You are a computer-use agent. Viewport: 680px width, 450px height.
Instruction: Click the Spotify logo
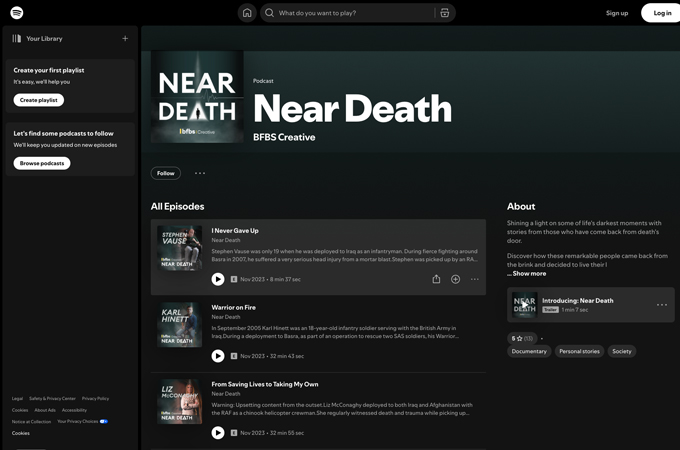16,13
